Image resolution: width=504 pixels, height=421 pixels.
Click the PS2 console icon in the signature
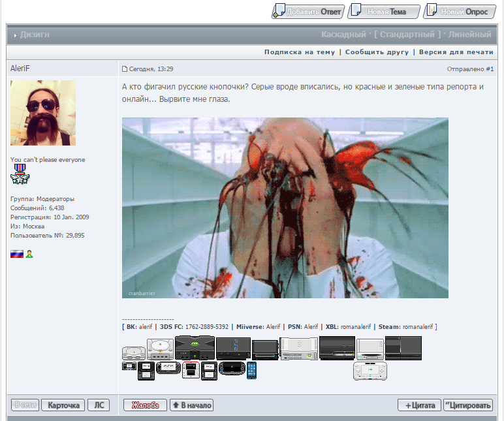pos(233,349)
